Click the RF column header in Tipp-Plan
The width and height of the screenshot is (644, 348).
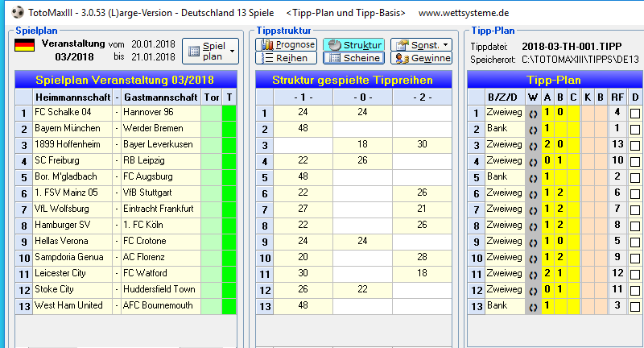(x=617, y=97)
